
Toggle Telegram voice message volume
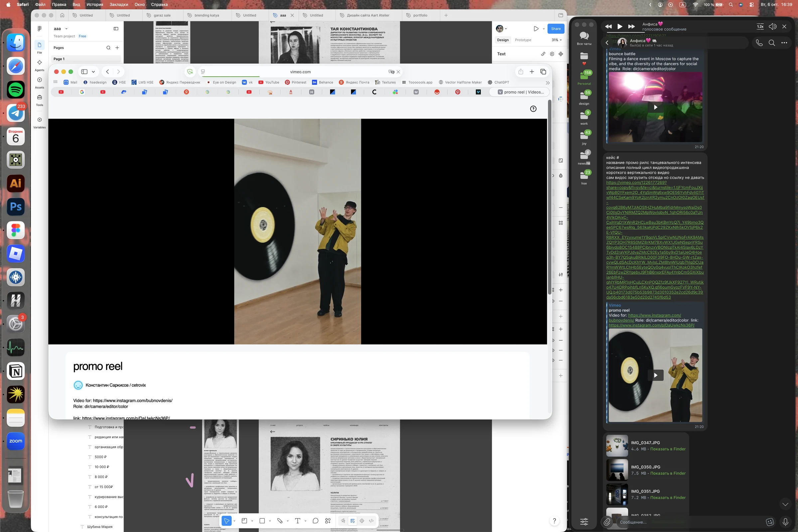pyautogui.click(x=772, y=27)
